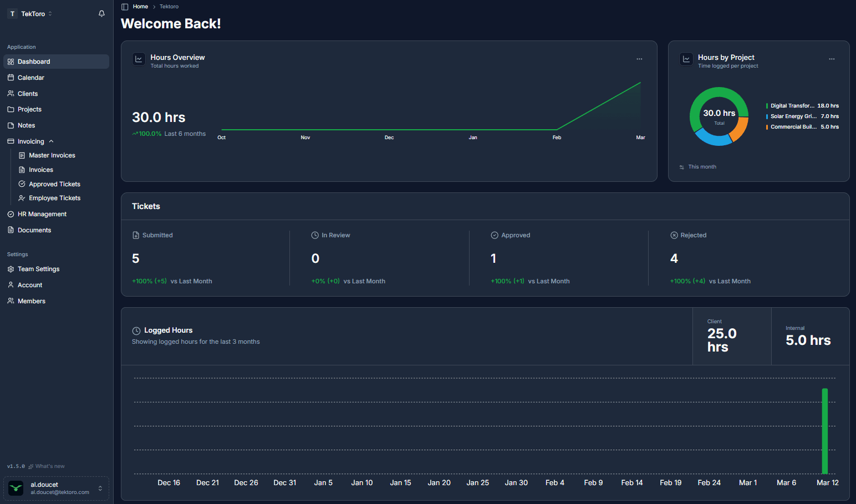
Task: Click the Hours Overview chart icon
Action: (139, 59)
